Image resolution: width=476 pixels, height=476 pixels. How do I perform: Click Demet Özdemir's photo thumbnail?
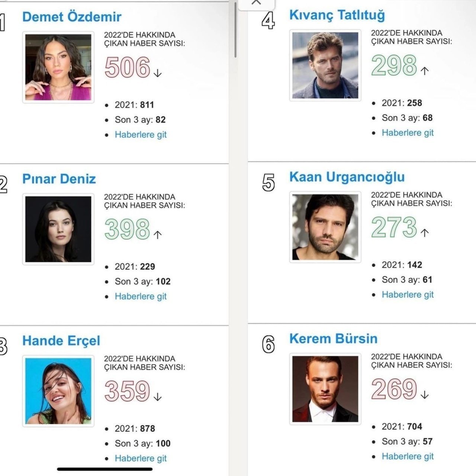pos(58,67)
